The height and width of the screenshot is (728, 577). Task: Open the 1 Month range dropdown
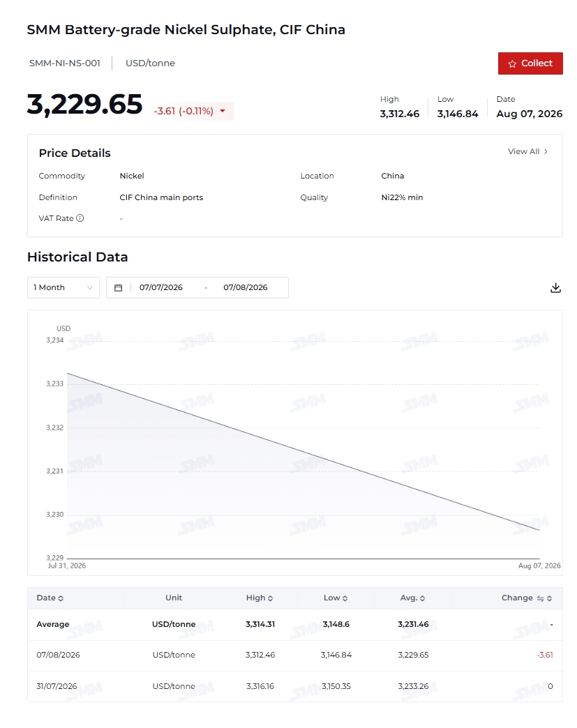[x=63, y=287]
